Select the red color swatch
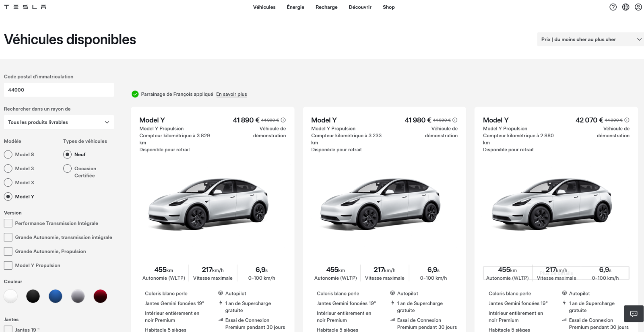644x332 pixels. coord(101,296)
